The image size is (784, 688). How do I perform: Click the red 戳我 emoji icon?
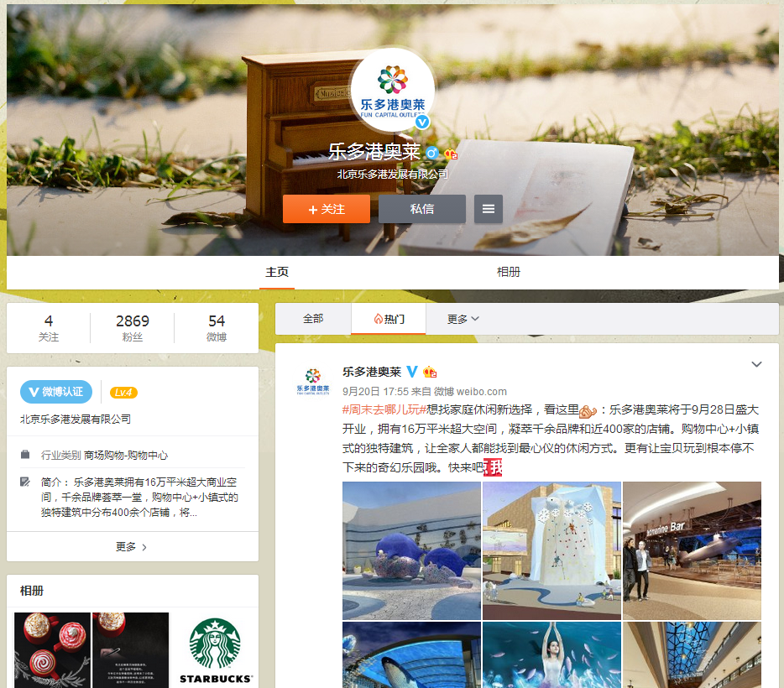(x=493, y=467)
